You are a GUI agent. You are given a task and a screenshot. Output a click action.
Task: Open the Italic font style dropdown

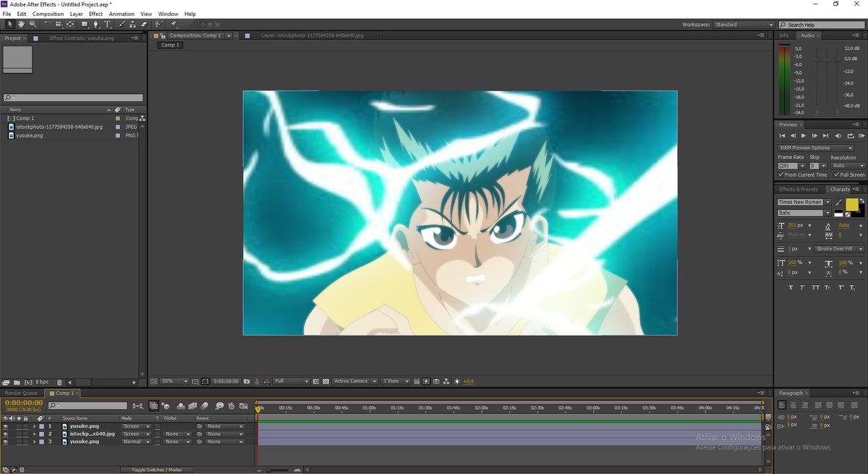(804, 213)
